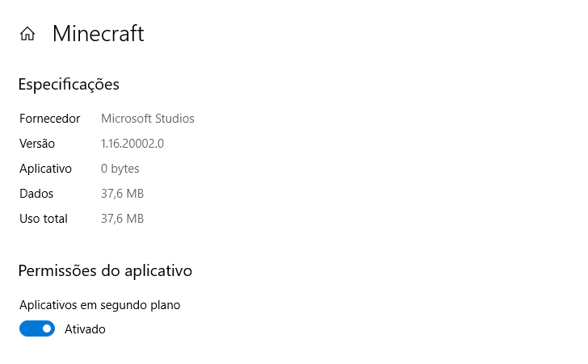588x364 pixels.
Task: Click the Dados label
Action: 36,194
